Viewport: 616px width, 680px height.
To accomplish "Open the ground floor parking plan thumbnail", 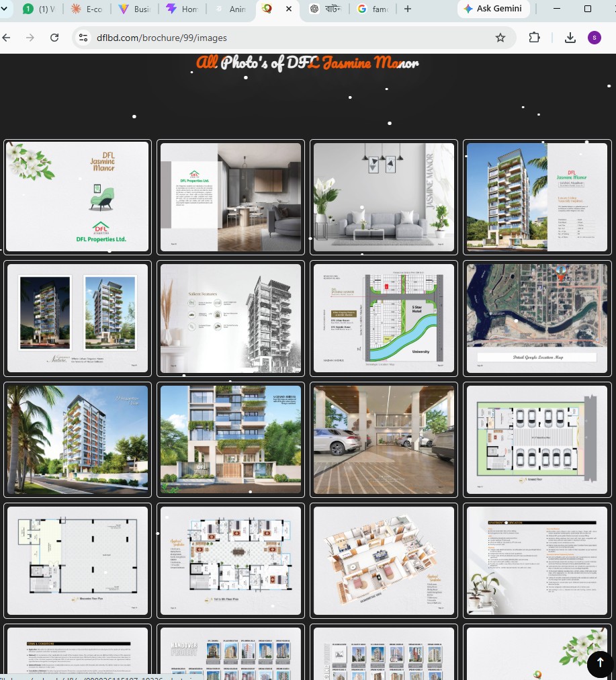I will [537, 439].
